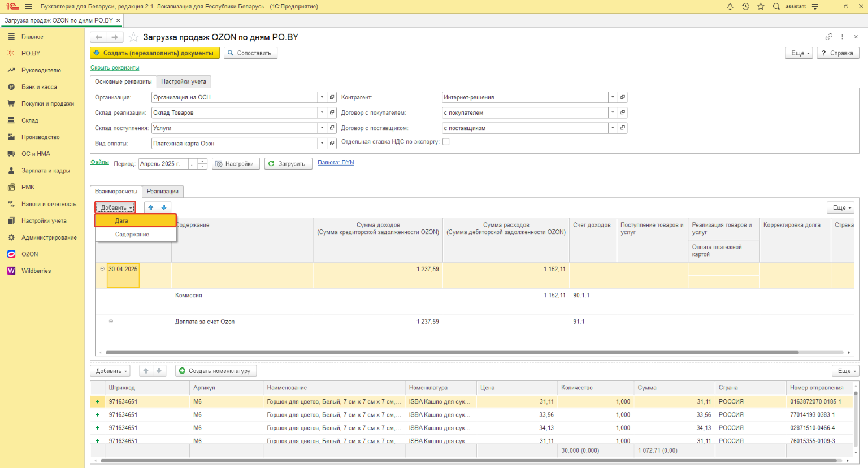Choose Дата from Добавить menu
The width and height of the screenshot is (868, 468).
coord(136,220)
